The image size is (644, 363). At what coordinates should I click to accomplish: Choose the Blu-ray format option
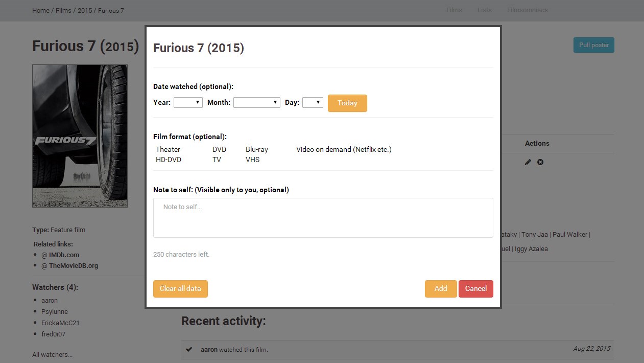(257, 149)
